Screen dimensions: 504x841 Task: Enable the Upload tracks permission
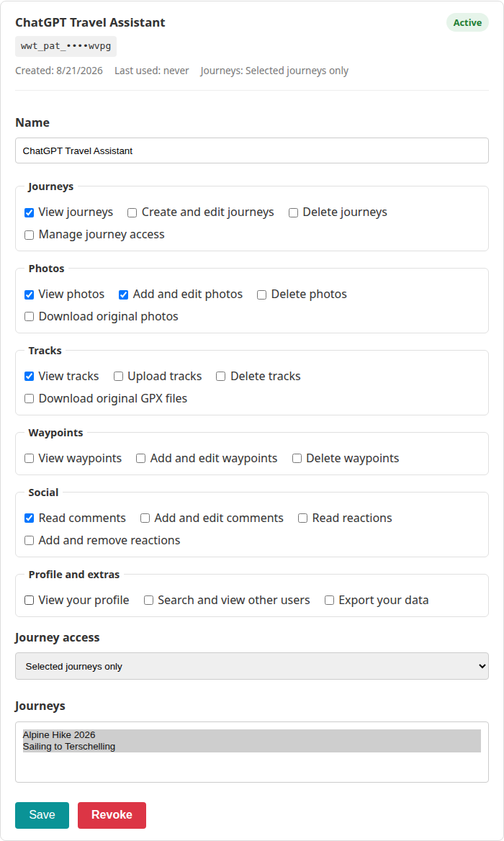point(119,377)
